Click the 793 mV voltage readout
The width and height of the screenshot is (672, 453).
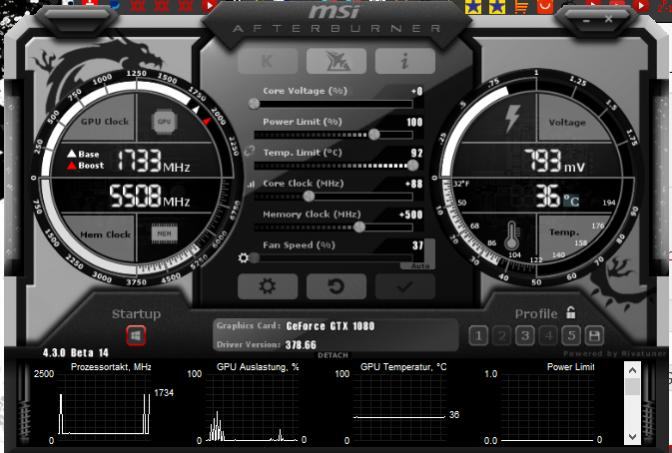coord(555,161)
